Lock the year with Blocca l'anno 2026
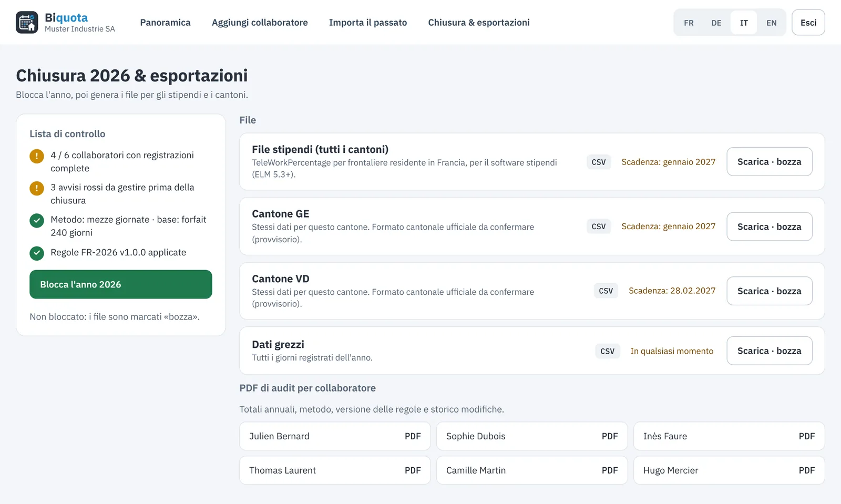 click(121, 284)
